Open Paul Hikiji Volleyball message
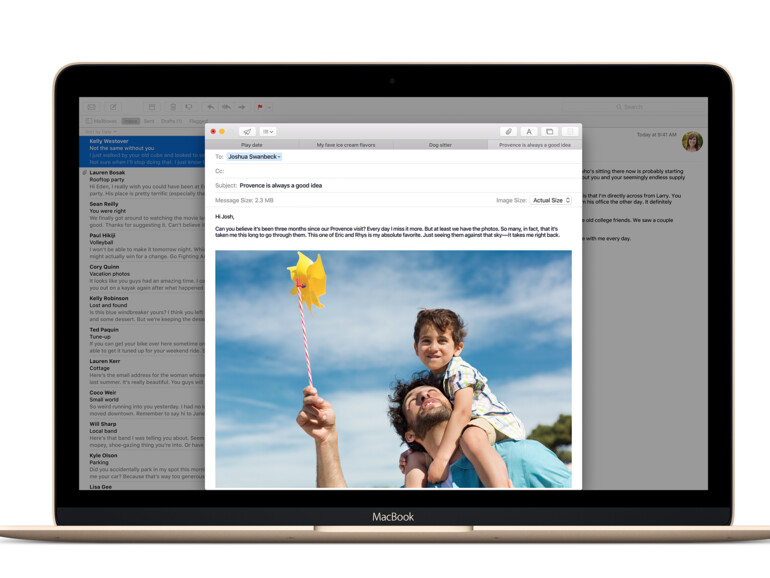The width and height of the screenshot is (770, 578). coord(142,246)
